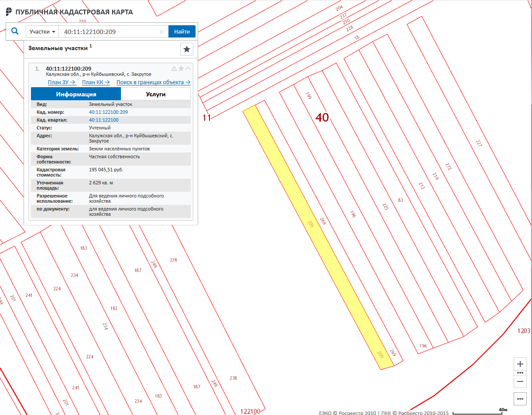532x415 pixels.
Task: Expand zoom slider dots between plus and minus
Action: click(520, 373)
